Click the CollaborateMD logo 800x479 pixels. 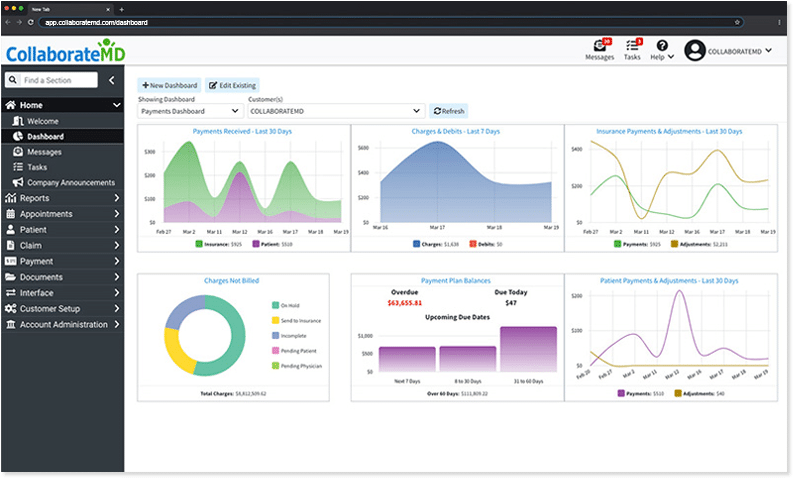[66, 52]
